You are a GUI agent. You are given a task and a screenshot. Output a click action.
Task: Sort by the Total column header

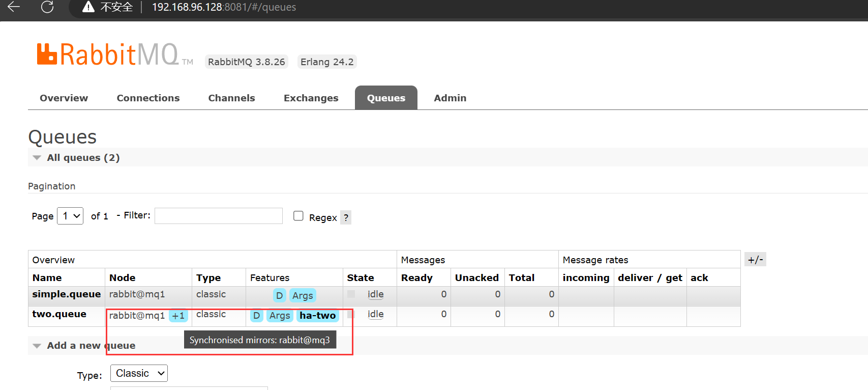click(521, 277)
